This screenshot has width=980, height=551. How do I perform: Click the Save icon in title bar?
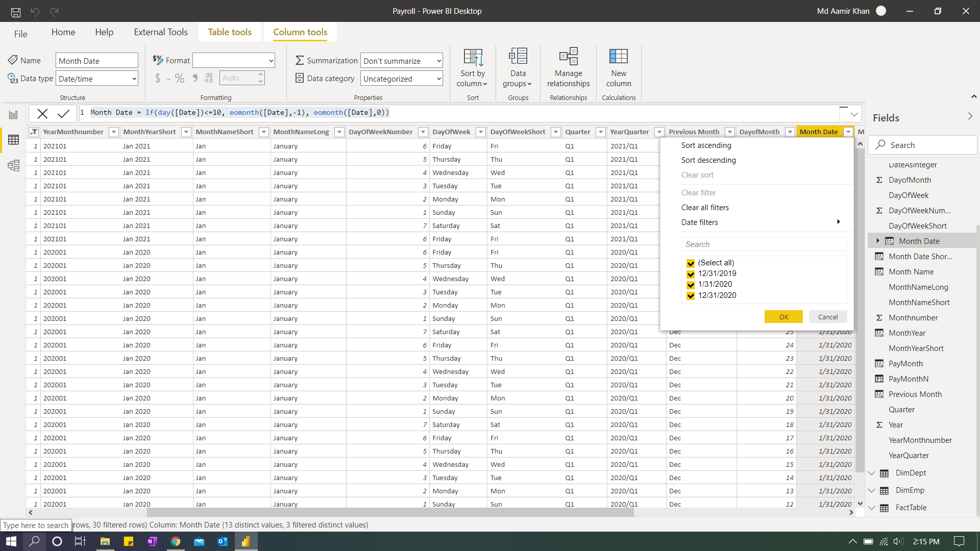pyautogui.click(x=16, y=11)
